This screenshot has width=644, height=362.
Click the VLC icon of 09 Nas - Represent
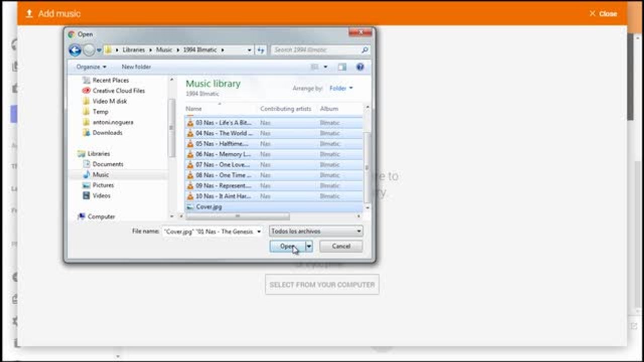coord(190,186)
